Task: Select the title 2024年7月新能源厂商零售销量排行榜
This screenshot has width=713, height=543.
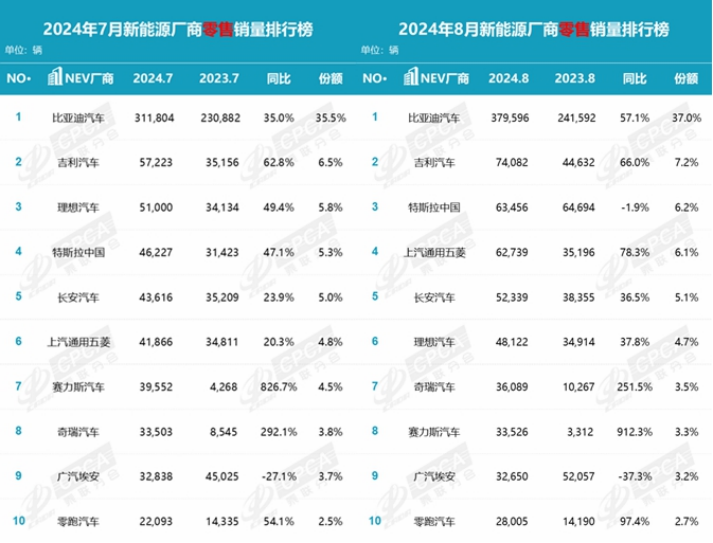Action: 178,30
